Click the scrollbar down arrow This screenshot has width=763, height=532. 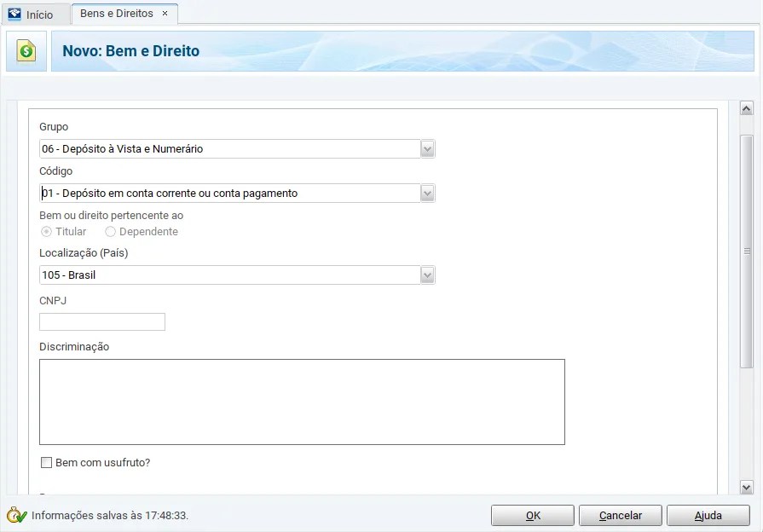[x=746, y=487]
